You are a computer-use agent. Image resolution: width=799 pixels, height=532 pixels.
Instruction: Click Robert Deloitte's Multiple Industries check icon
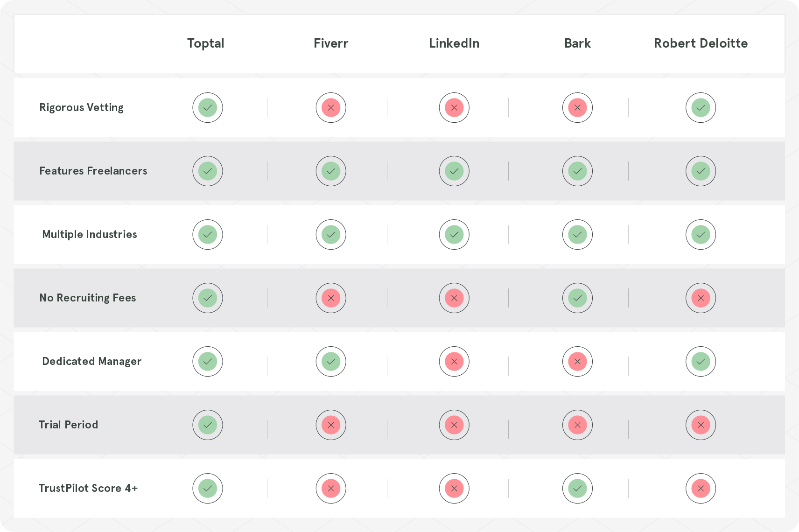coord(701,235)
